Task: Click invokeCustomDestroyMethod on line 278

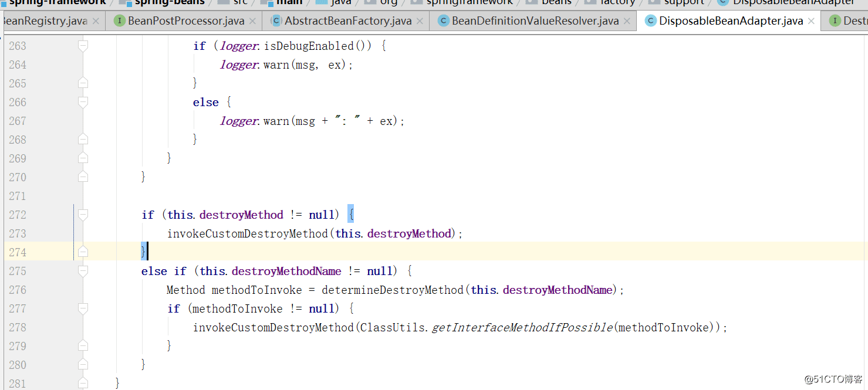Action: click(x=273, y=327)
